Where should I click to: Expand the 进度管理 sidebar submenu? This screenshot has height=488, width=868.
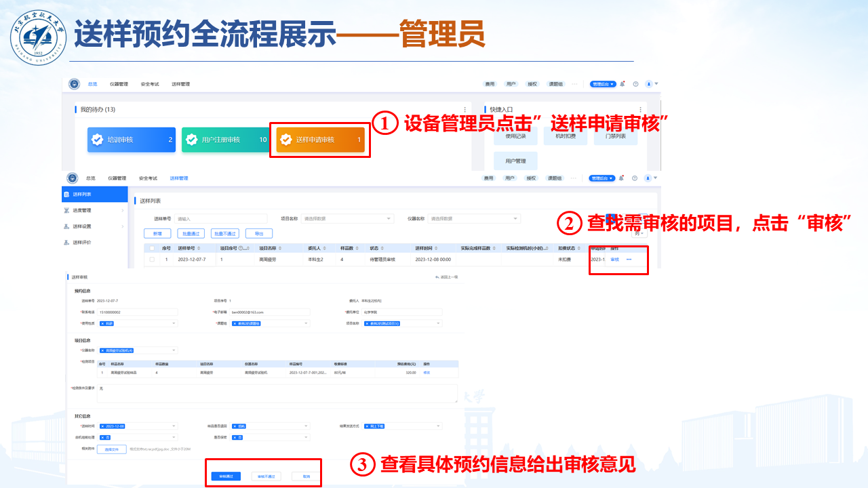coord(122,210)
